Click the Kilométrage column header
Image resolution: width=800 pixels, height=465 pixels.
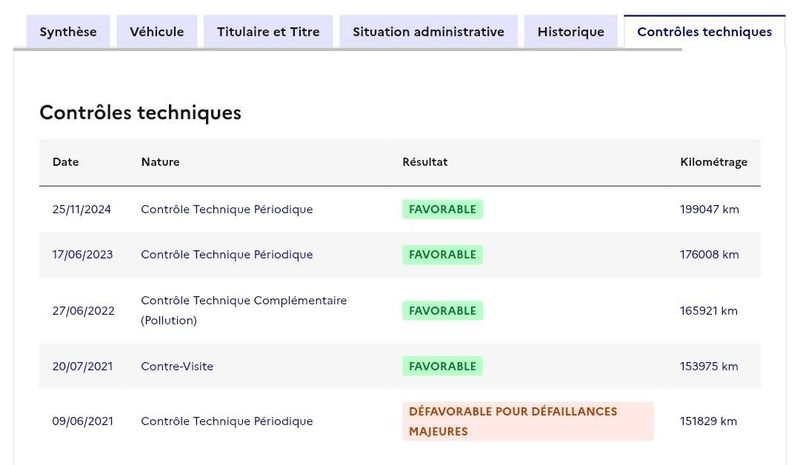click(713, 162)
